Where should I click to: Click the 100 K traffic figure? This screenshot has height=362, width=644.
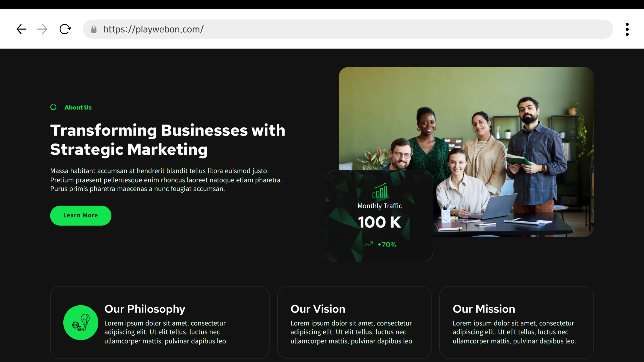point(379,222)
